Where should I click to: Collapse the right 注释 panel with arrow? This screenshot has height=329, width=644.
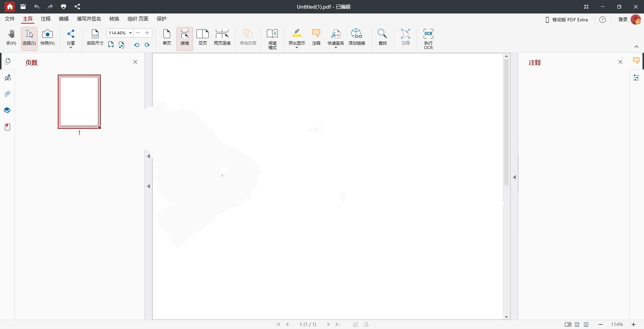514,177
